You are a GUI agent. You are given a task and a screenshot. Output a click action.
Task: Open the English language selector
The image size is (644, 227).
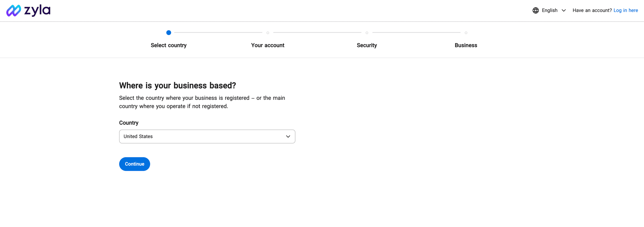(550, 10)
